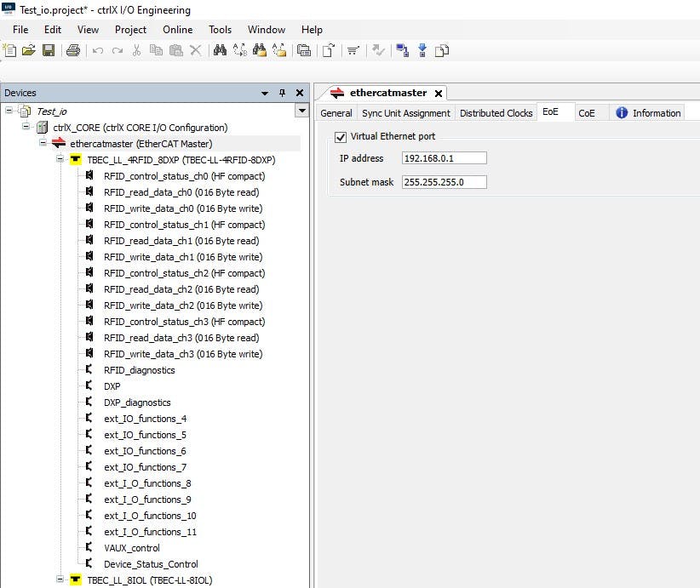Open the Help menu
This screenshot has height=588, width=700.
[x=312, y=30]
